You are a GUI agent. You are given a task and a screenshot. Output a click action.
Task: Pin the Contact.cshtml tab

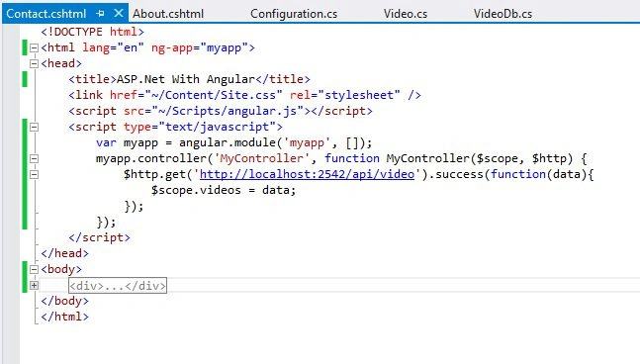pyautogui.click(x=101, y=14)
